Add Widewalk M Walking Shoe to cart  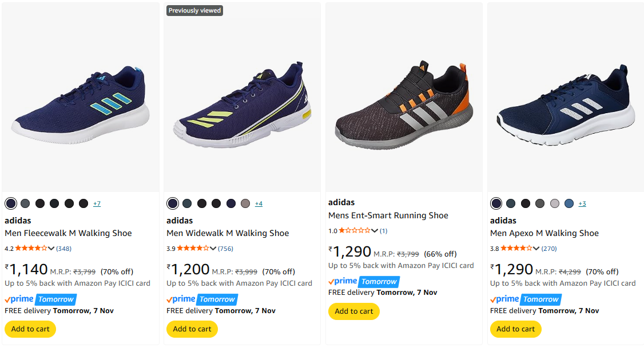click(192, 329)
